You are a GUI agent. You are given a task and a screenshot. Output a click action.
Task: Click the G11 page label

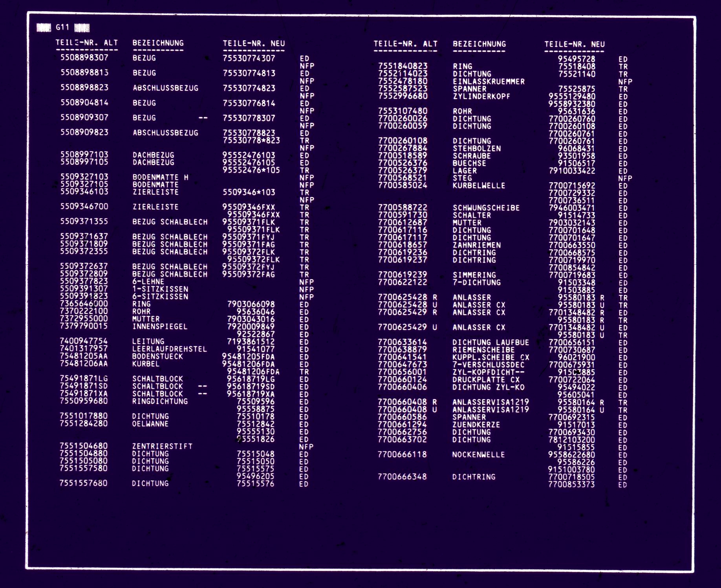(x=62, y=27)
